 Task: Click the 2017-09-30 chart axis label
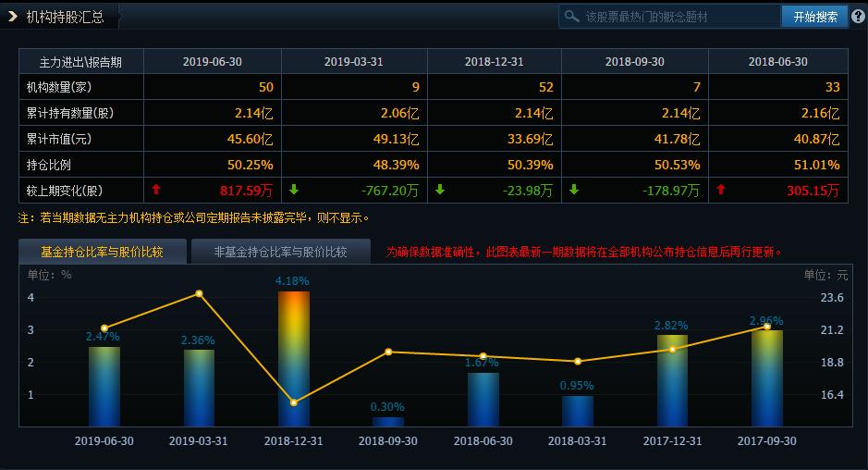pyautogui.click(x=767, y=441)
